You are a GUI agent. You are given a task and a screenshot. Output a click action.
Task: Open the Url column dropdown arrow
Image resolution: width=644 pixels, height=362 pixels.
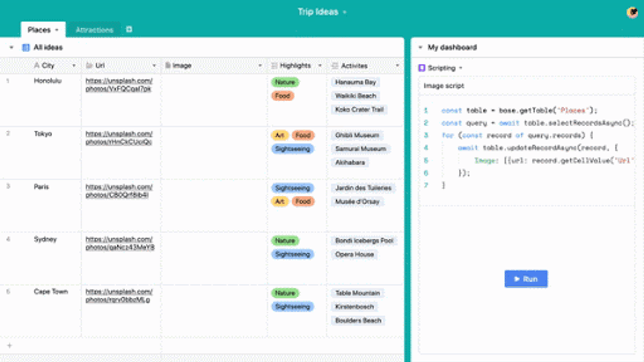tap(154, 66)
